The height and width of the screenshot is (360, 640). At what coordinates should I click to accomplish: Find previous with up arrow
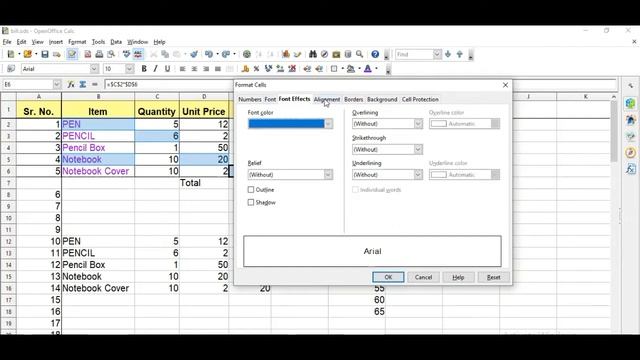(x=460, y=54)
